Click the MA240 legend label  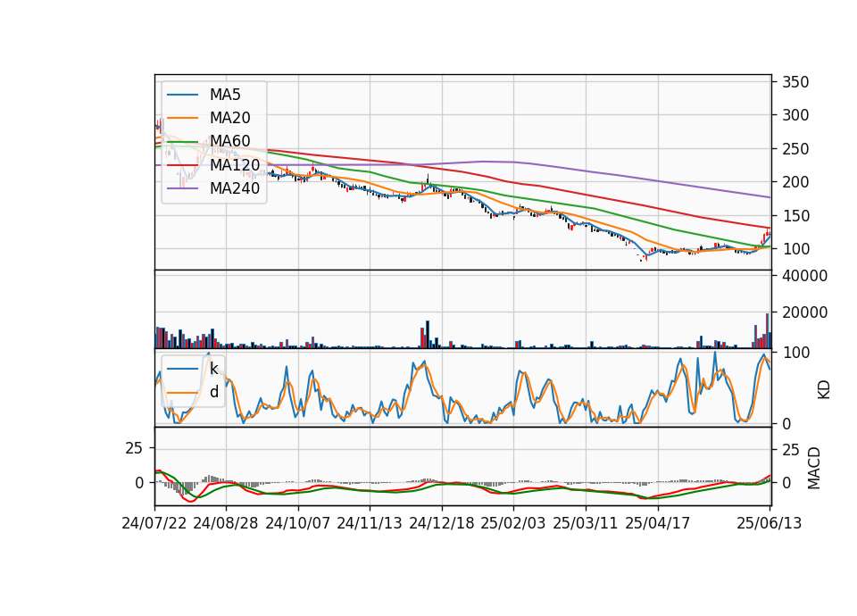coord(235,188)
